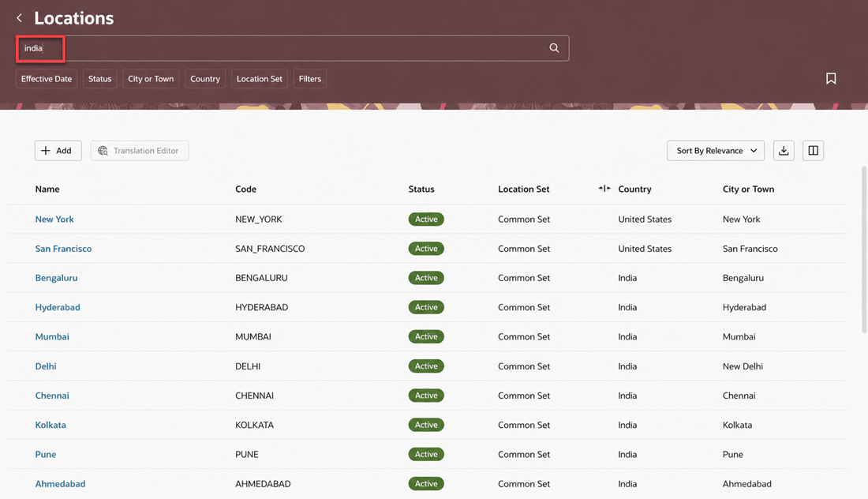
Task: Click the Locations page title
Action: (x=73, y=18)
